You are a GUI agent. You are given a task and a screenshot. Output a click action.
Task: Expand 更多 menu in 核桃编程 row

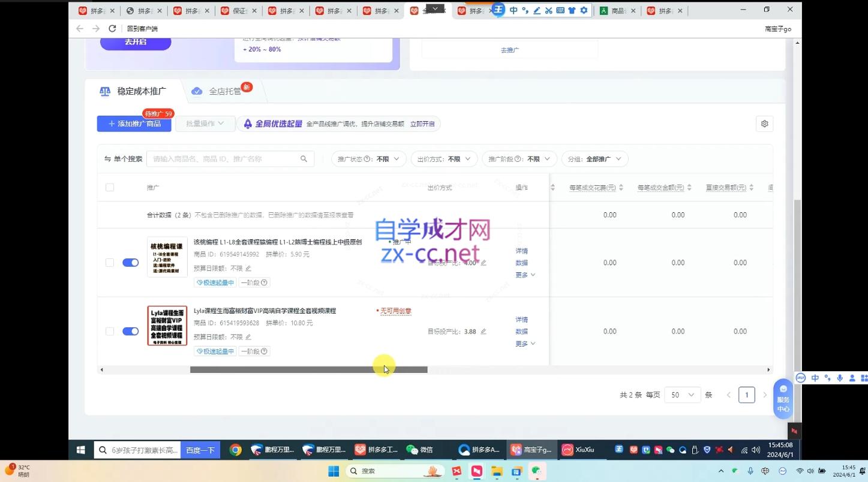pos(525,275)
